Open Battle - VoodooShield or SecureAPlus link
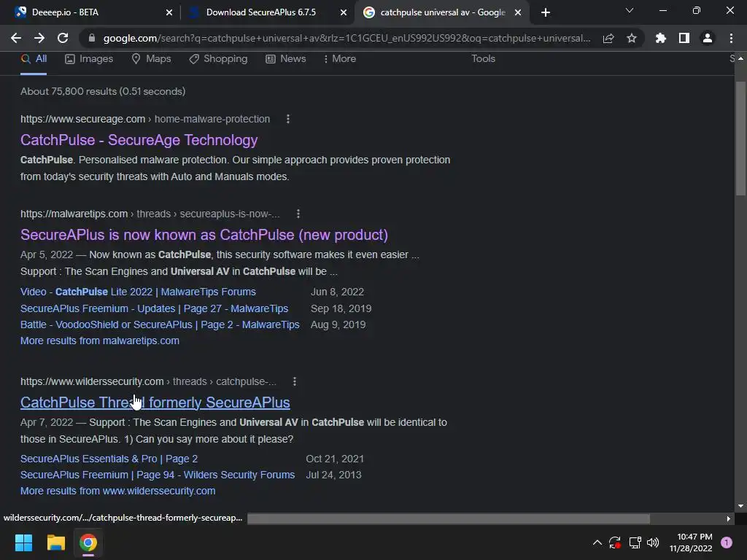The width and height of the screenshot is (747, 560). tap(160, 324)
